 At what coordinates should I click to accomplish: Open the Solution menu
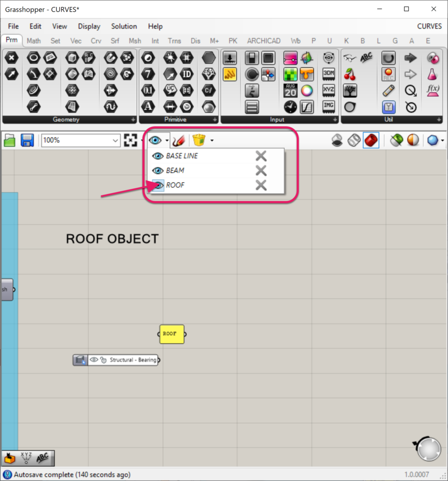[x=124, y=26]
